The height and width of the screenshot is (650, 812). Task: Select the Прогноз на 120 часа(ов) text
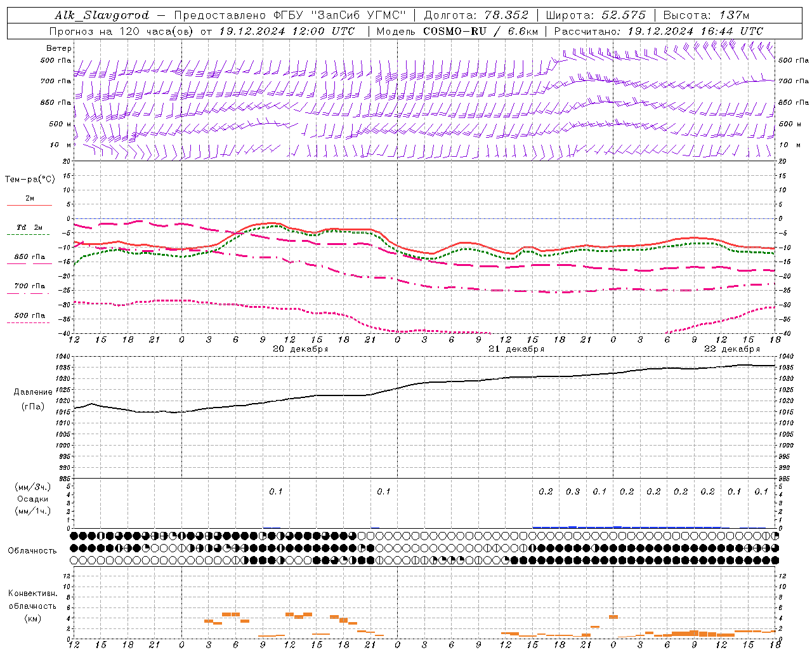pos(121,31)
